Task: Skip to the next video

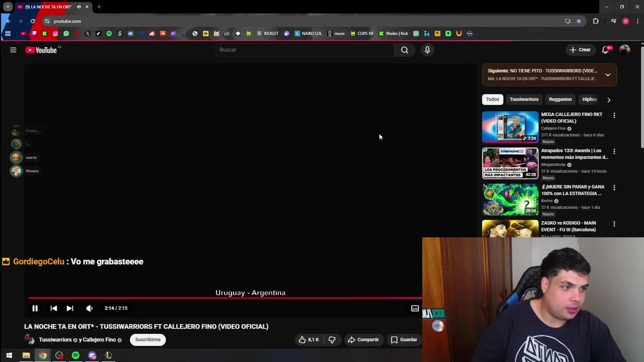Action: click(x=70, y=308)
